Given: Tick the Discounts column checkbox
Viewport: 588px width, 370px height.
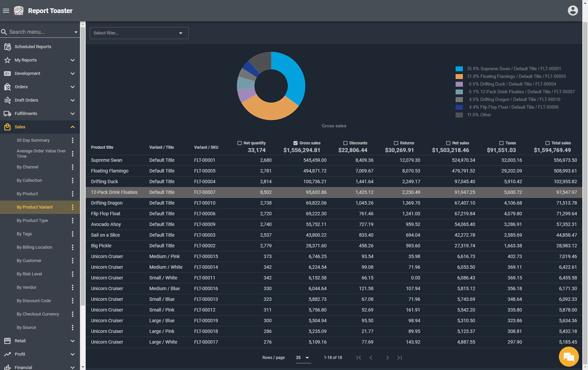Looking at the screenshot, I should click(345, 143).
